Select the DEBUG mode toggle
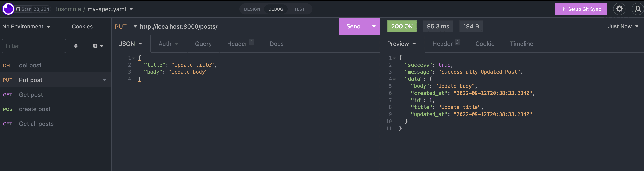 point(275,9)
